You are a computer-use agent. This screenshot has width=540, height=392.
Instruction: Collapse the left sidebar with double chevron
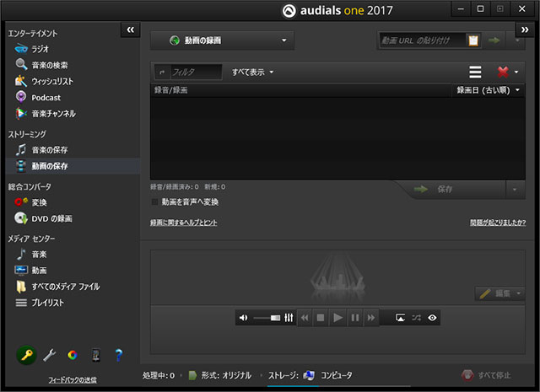[x=131, y=30]
